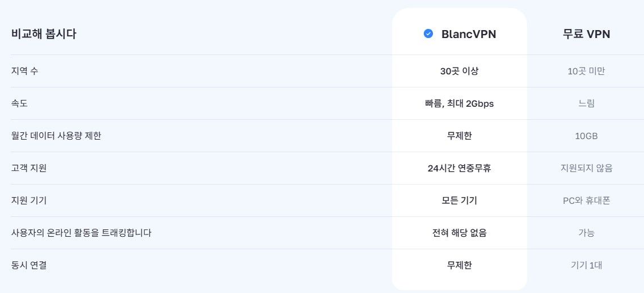Select the 전혀 해당 없음 cell
Screen dimensions: 644x293
(459, 233)
